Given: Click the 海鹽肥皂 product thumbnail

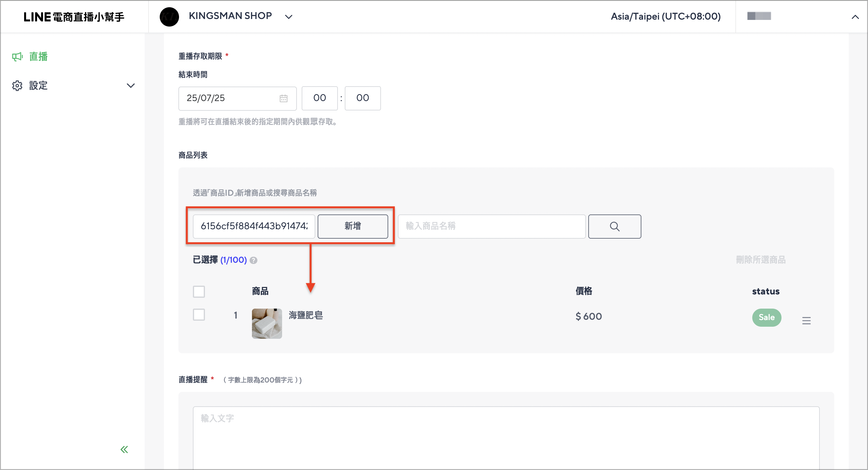Looking at the screenshot, I should [267, 323].
